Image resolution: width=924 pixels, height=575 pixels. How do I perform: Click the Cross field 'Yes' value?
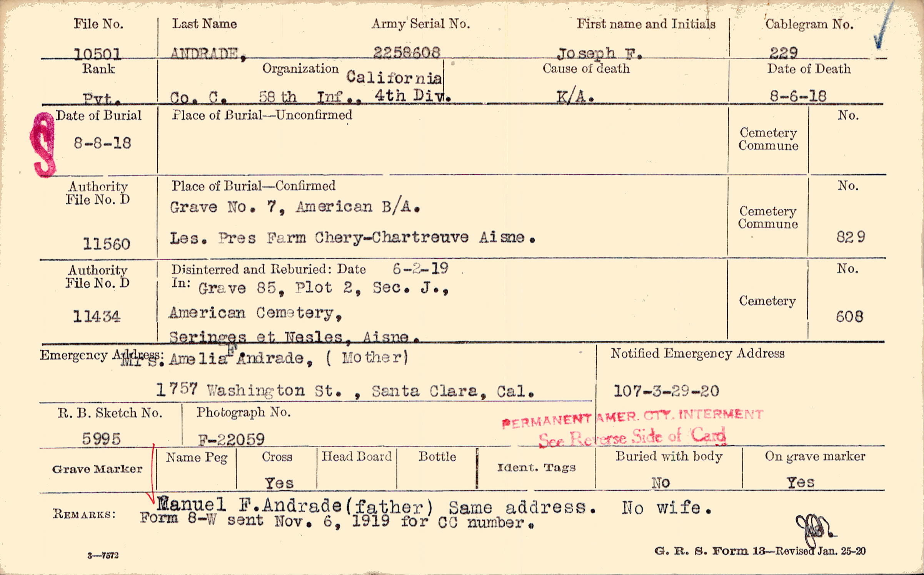pos(279,483)
